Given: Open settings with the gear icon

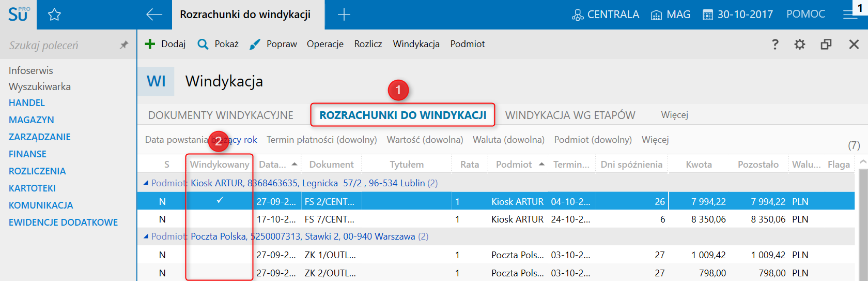Looking at the screenshot, I should click(799, 45).
